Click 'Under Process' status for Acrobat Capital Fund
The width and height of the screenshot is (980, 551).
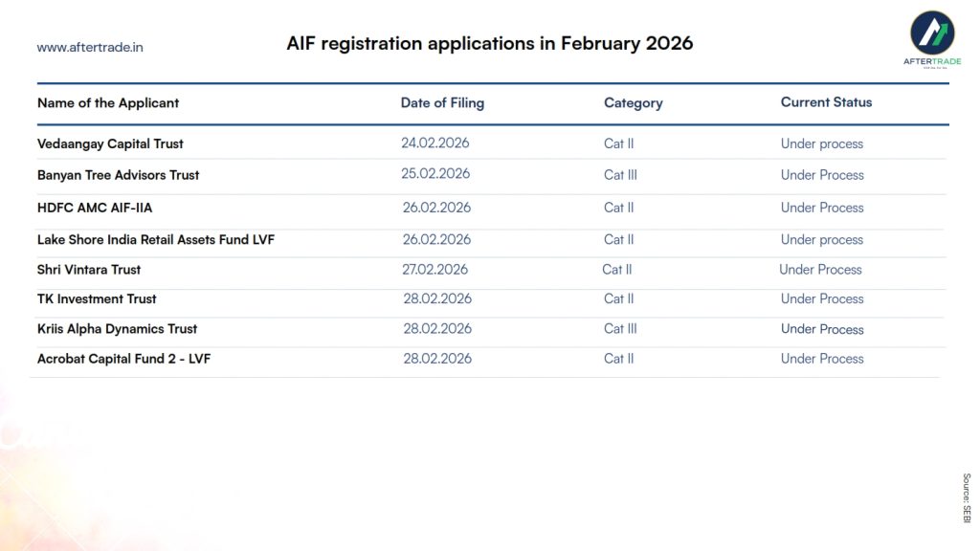pyautogui.click(x=822, y=359)
